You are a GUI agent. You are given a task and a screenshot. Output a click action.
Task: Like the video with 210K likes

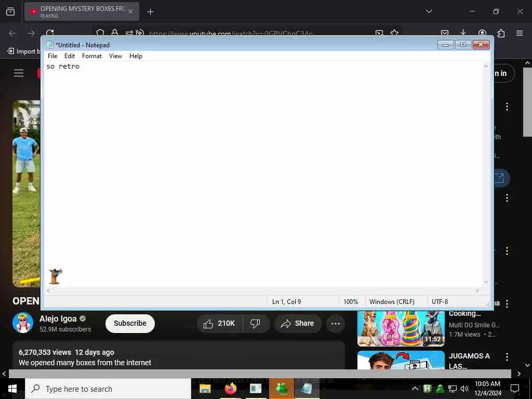pos(220,323)
